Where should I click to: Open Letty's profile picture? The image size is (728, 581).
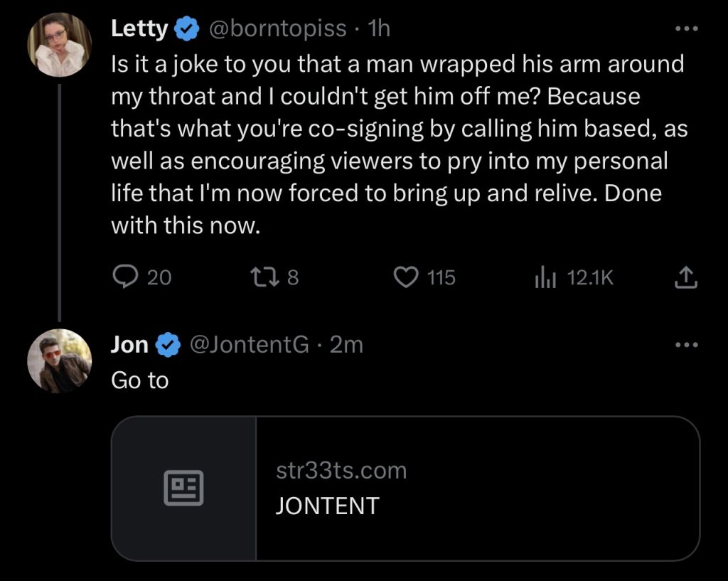[x=59, y=44]
